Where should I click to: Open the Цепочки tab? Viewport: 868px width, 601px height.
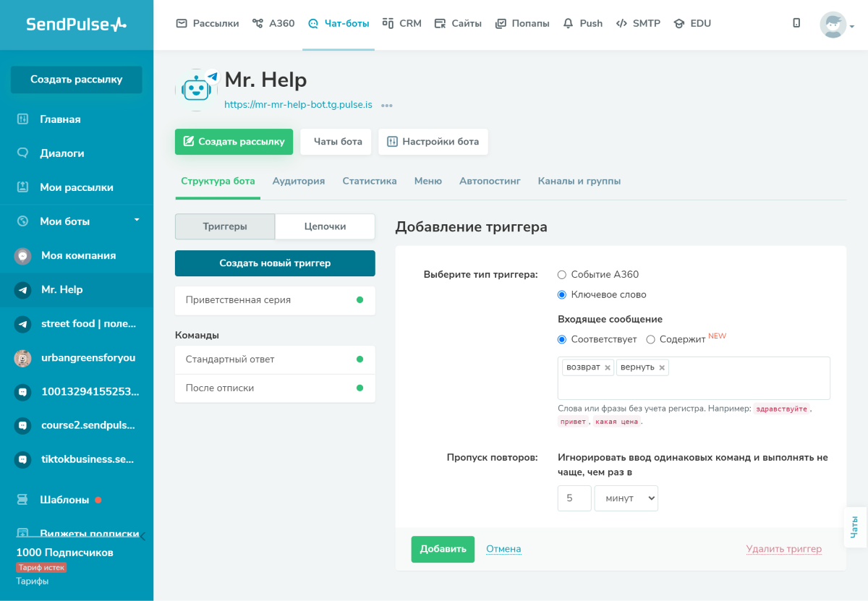click(324, 226)
